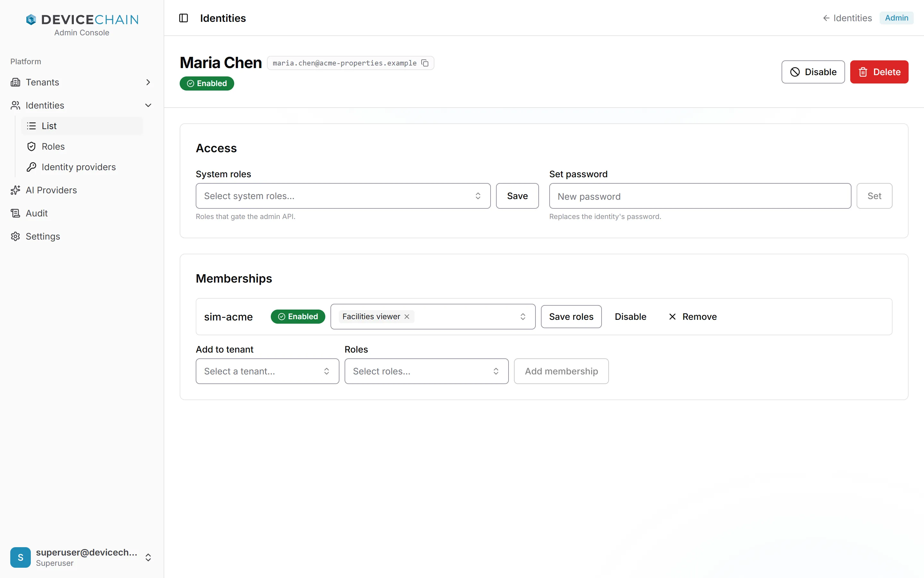Click the Tenants building icon
Image resolution: width=924 pixels, height=578 pixels.
click(x=15, y=82)
